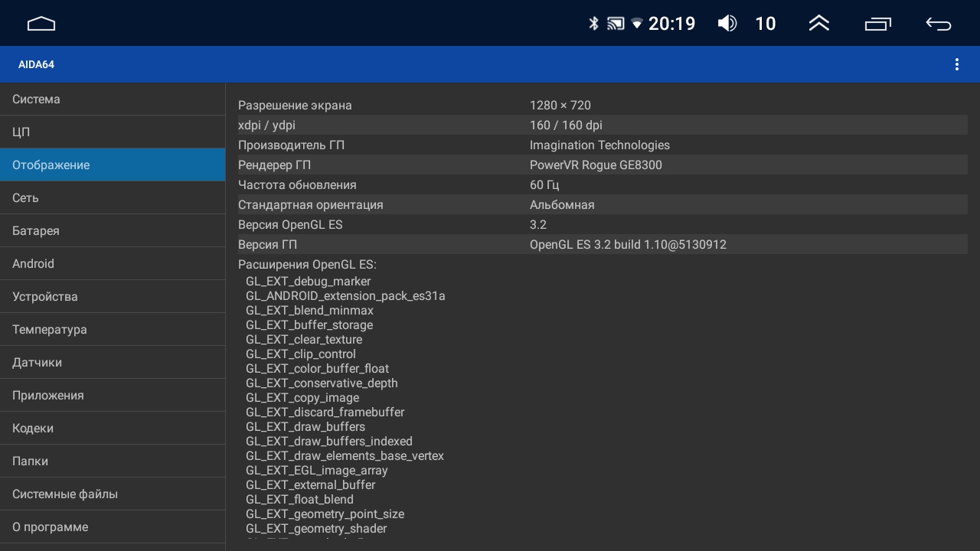Open the Батарея section

pos(113,231)
